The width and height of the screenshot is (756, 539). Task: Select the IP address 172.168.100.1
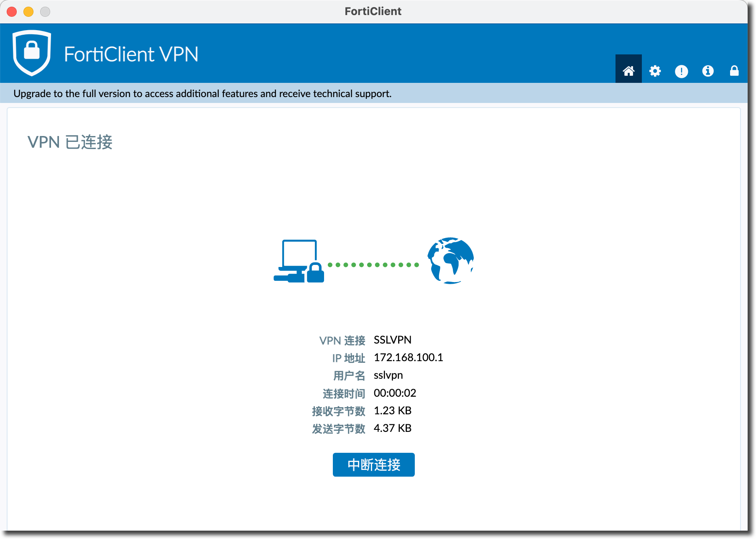409,357
